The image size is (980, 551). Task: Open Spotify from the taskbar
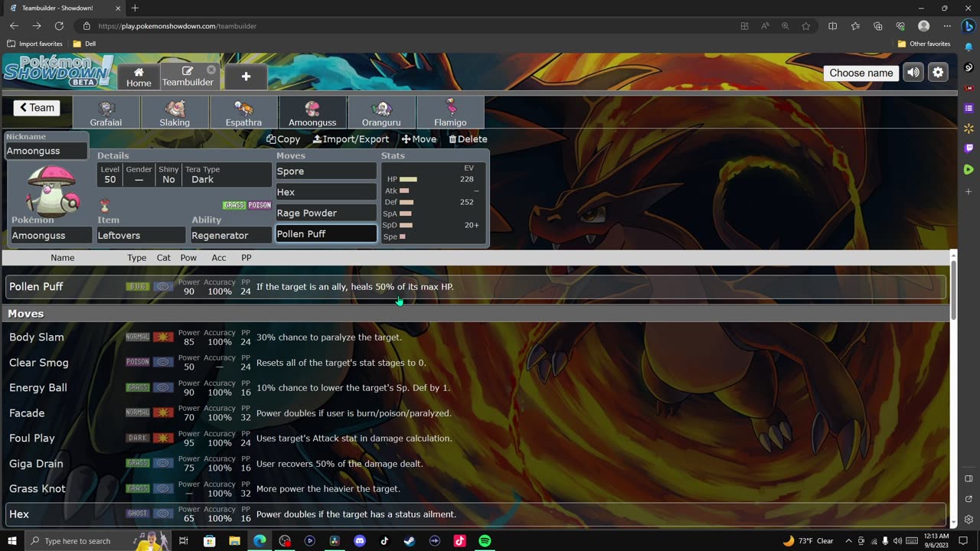pos(485,541)
